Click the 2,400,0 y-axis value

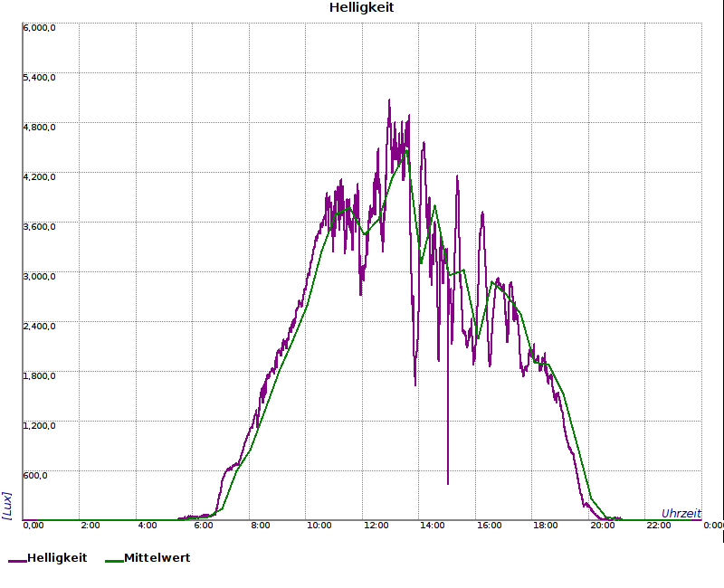(x=39, y=326)
